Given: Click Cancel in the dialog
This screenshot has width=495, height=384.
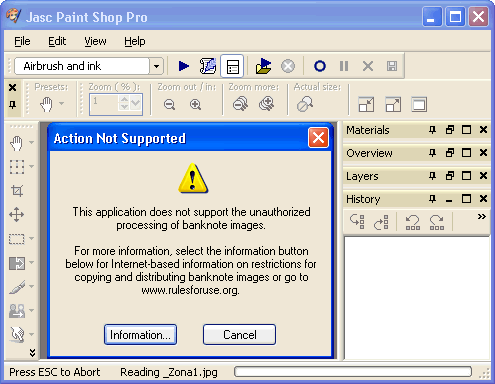Looking at the screenshot, I should coord(240,335).
